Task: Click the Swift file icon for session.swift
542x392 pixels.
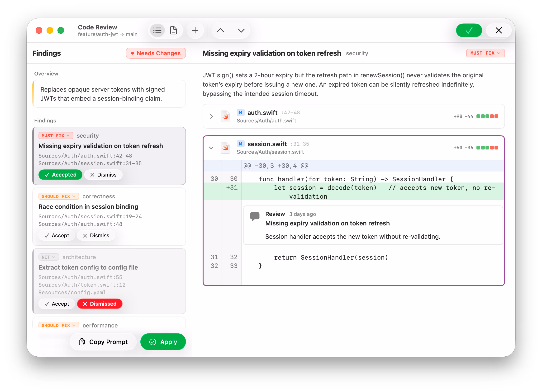Action: 225,148
